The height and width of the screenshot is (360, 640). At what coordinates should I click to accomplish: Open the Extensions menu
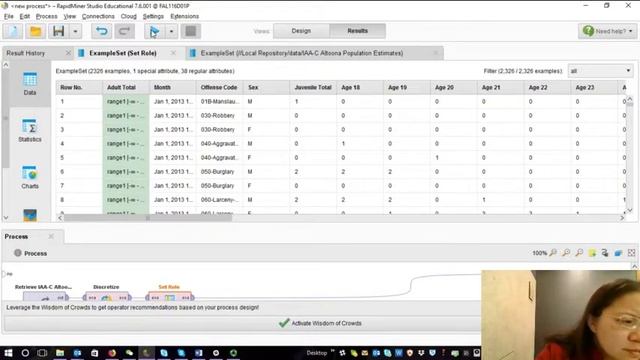pyautogui.click(x=184, y=16)
